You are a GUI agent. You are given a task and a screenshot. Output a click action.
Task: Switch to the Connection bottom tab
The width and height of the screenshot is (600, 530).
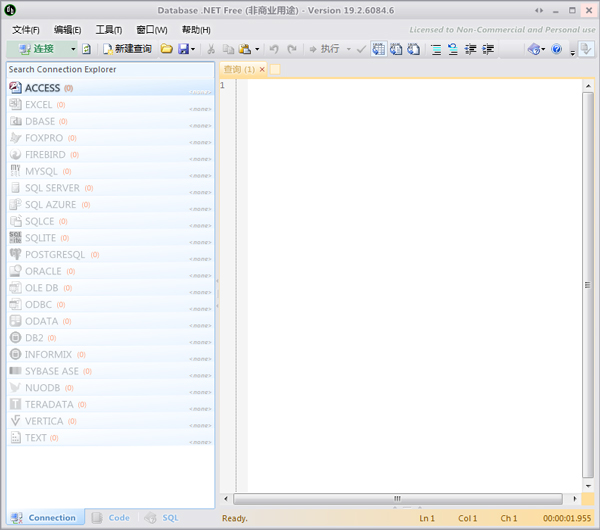coord(44,518)
